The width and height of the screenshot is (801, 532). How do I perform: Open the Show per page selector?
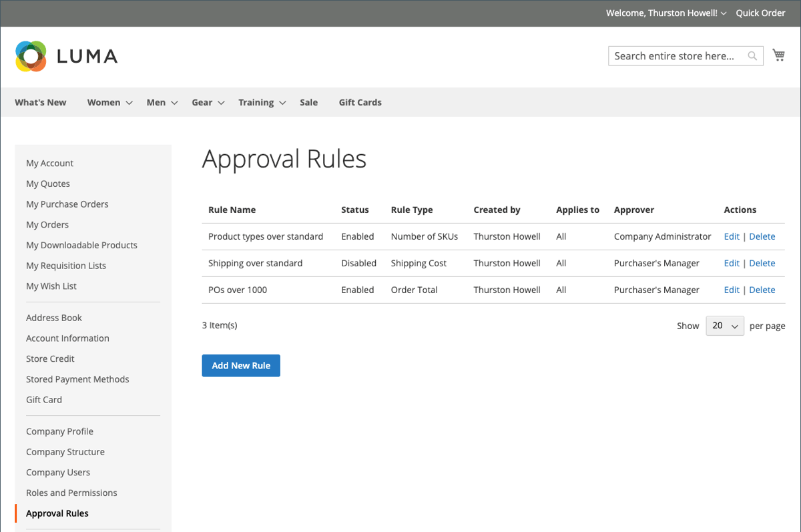click(725, 325)
